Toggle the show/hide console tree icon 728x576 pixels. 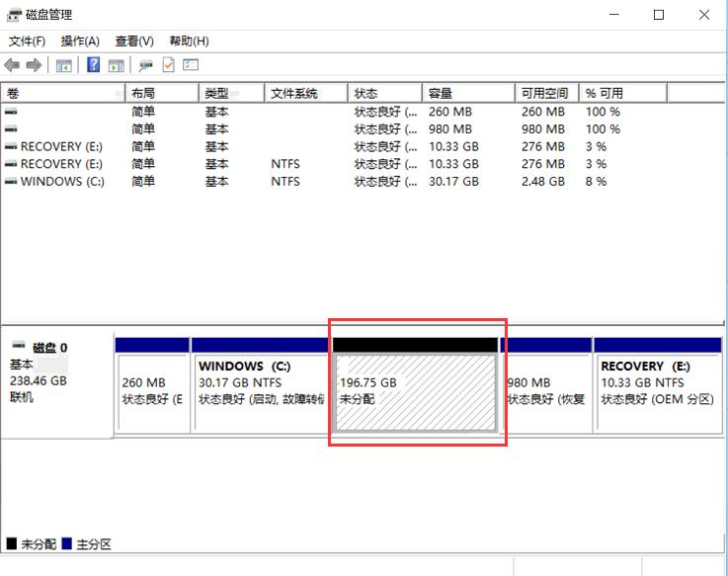point(63,65)
